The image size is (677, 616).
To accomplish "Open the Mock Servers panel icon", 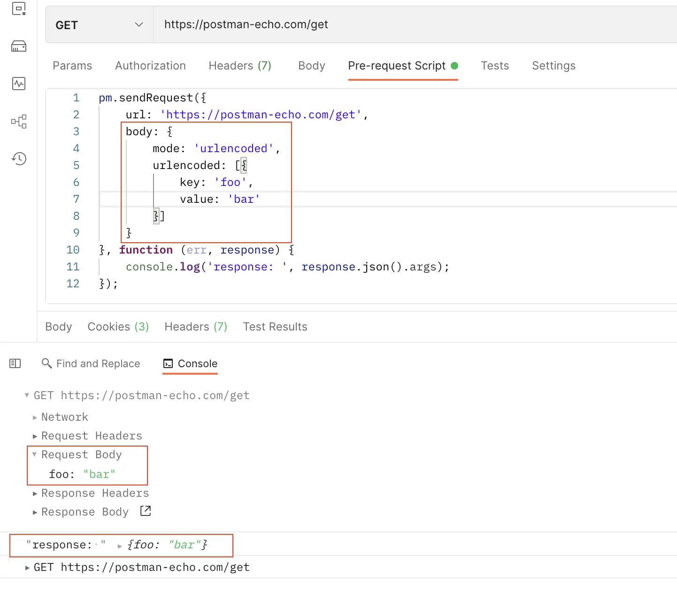I will pos(19,46).
